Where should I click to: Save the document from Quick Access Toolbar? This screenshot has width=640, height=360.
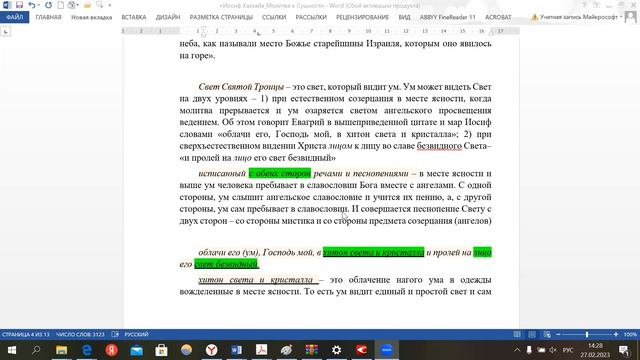(19, 5)
